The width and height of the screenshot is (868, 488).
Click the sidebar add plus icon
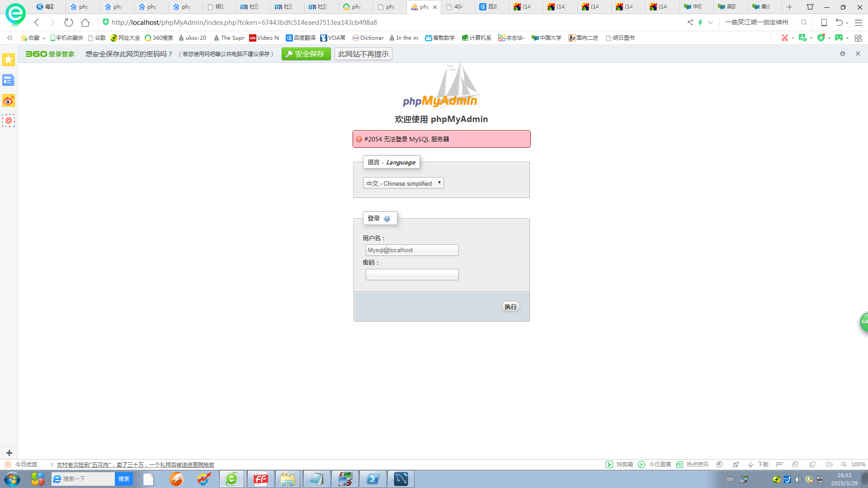pos(9,453)
